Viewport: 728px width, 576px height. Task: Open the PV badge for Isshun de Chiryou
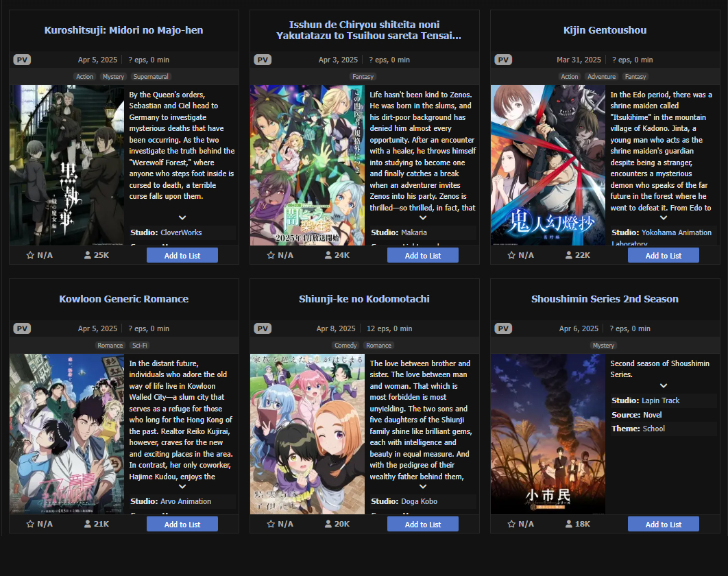click(x=263, y=60)
